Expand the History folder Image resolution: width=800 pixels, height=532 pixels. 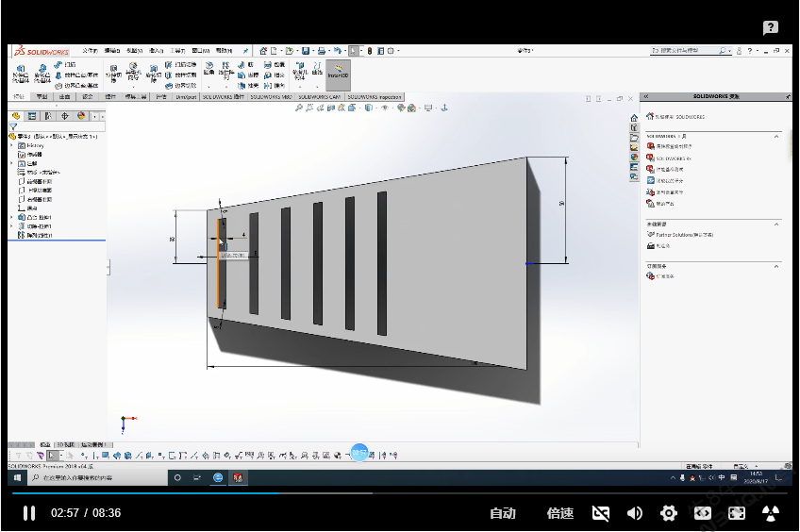12,145
